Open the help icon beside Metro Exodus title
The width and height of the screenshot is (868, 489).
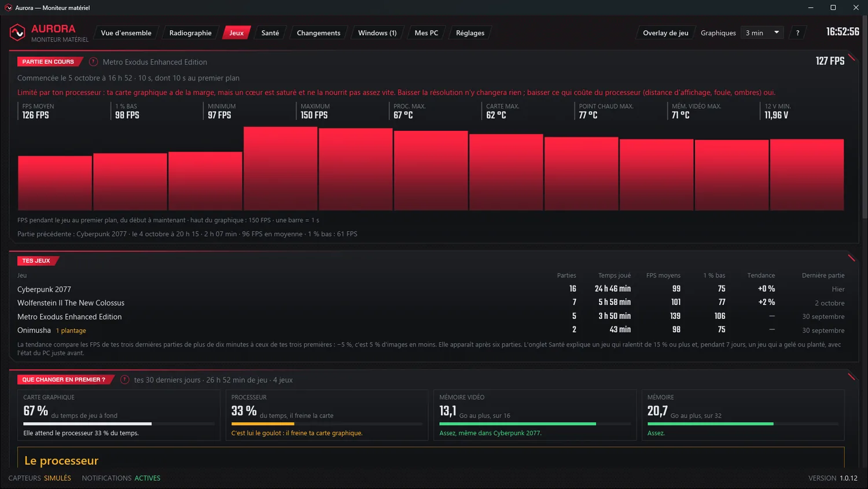click(x=93, y=62)
